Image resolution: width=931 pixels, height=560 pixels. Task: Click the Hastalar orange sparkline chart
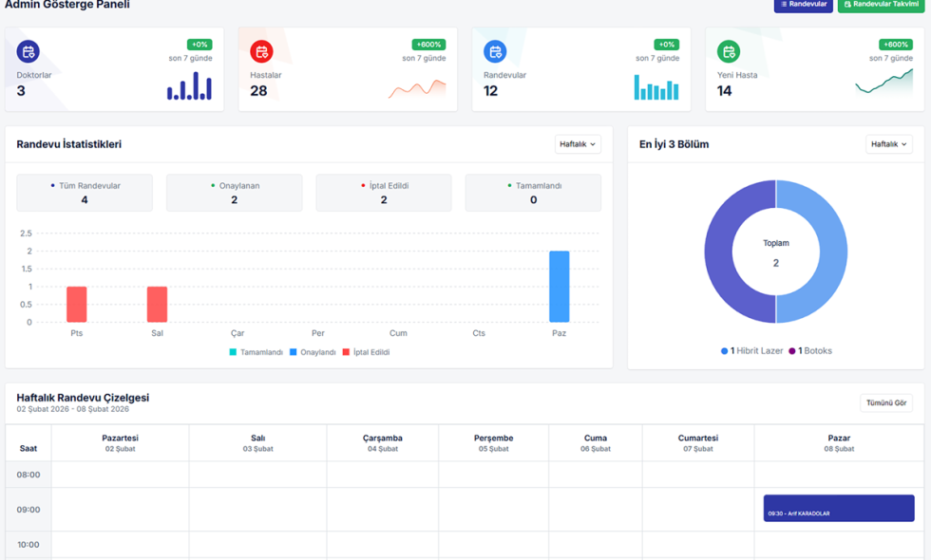click(417, 89)
